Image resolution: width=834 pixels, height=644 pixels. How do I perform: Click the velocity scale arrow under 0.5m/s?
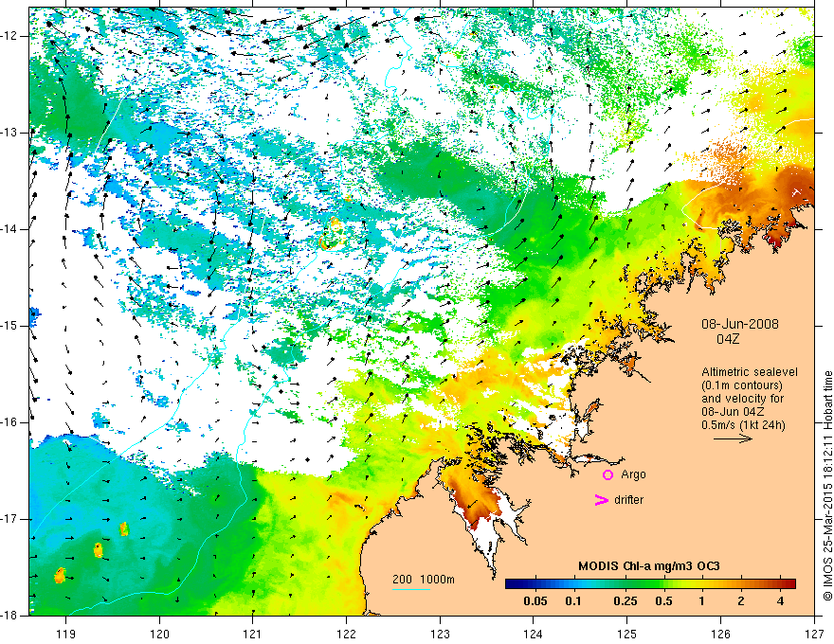[x=733, y=438]
